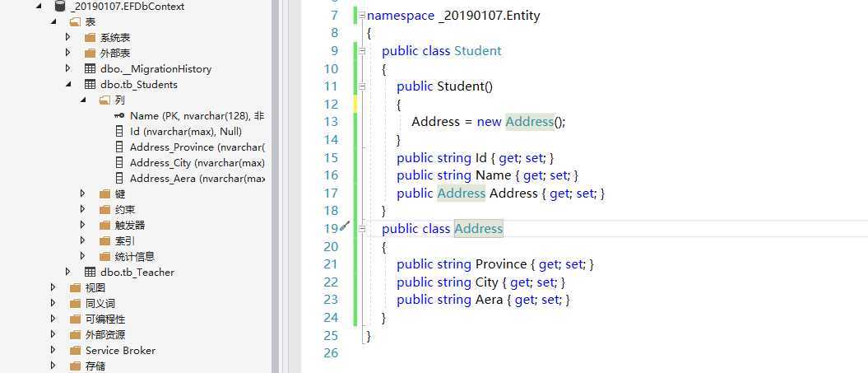Viewport: 868px width, 373px height.
Task: Expand the dbo._MigrationHistory table
Action: tap(68, 68)
